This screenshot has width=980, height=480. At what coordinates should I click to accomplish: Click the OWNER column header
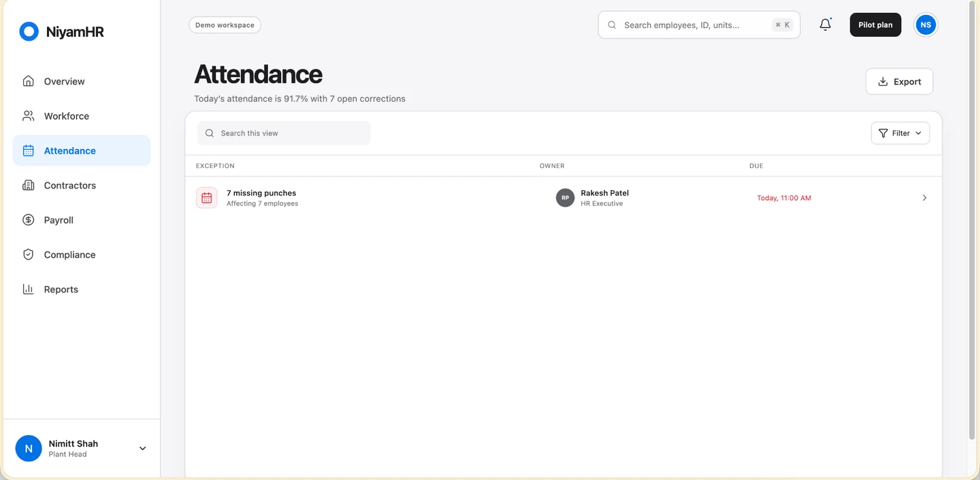552,166
